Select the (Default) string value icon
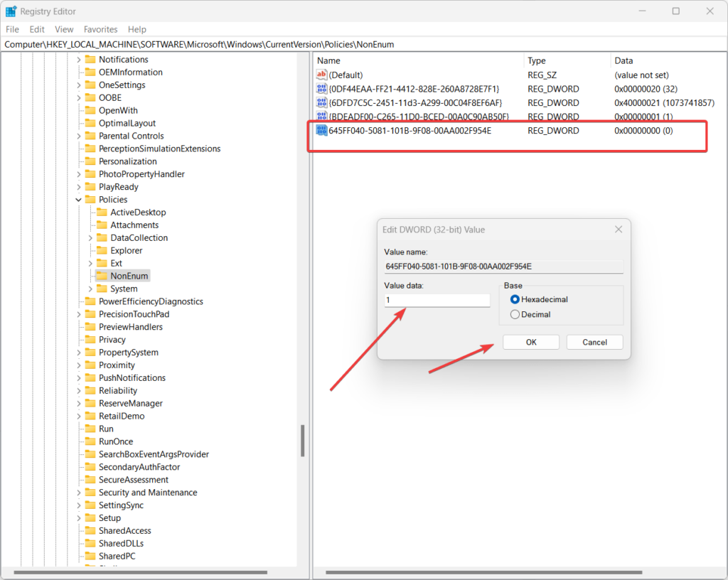Screen dimensions: 728x580 (321, 75)
